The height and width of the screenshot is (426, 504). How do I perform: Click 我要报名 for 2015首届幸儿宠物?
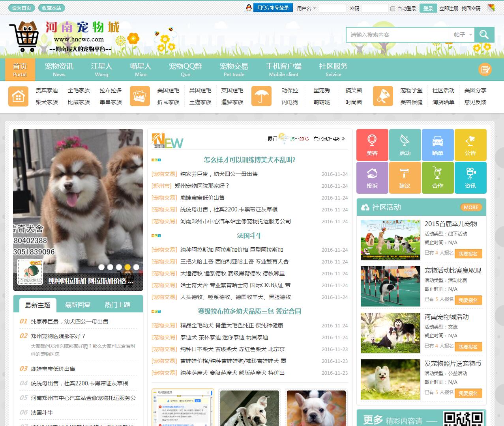(x=468, y=254)
